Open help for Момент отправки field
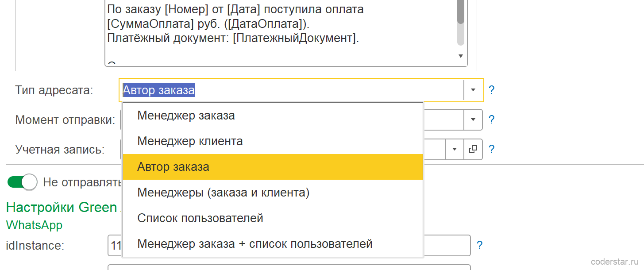The image size is (644, 270). click(x=491, y=120)
